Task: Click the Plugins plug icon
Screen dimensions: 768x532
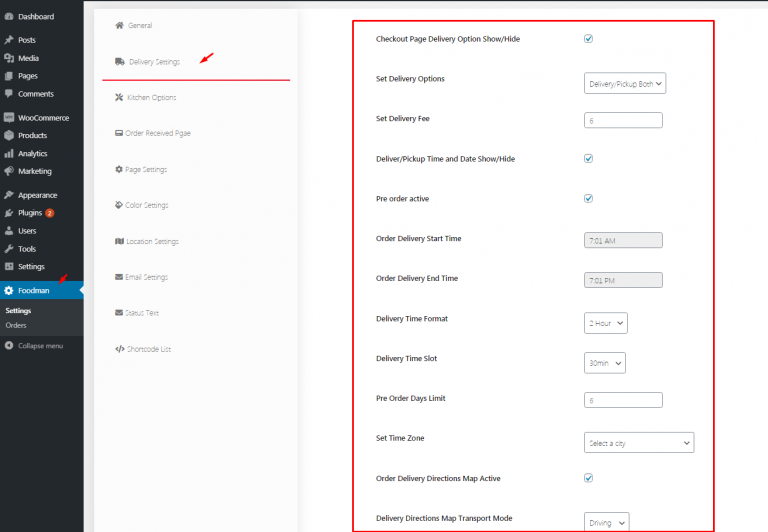Action: point(9,213)
